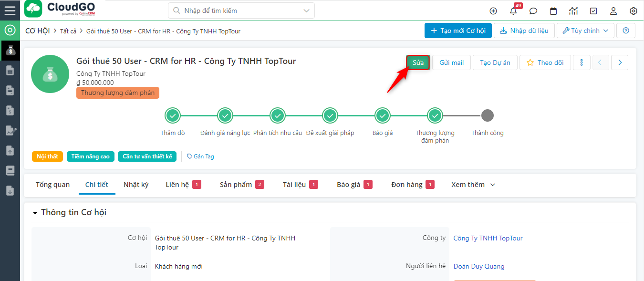644x281 pixels.
Task: Click the Sửa edit button
Action: coord(418,62)
